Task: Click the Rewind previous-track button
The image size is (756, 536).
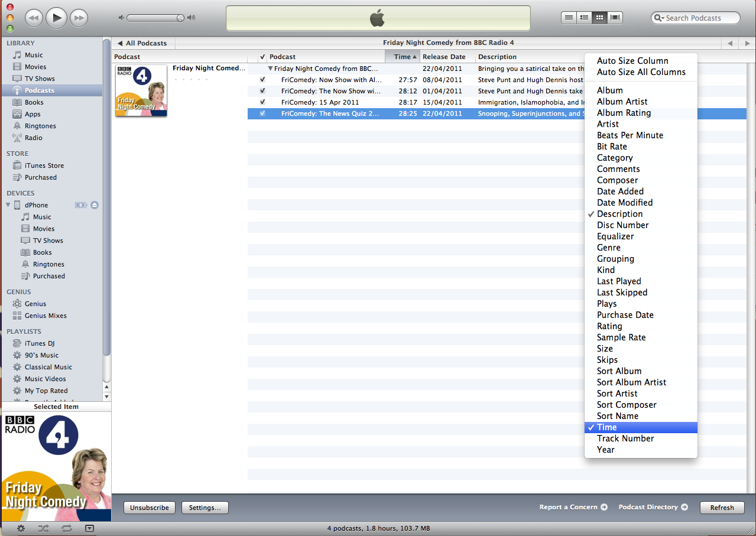Action: click(34, 18)
